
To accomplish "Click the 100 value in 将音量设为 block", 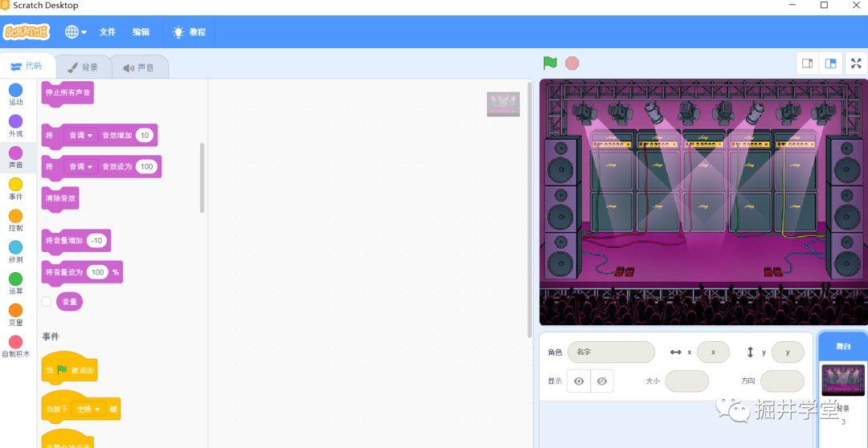I will coord(98,272).
